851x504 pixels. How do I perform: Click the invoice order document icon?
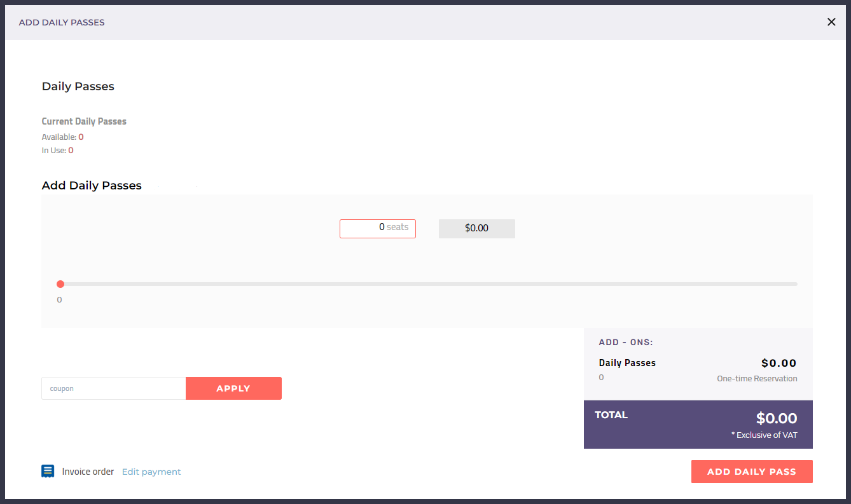(x=48, y=471)
